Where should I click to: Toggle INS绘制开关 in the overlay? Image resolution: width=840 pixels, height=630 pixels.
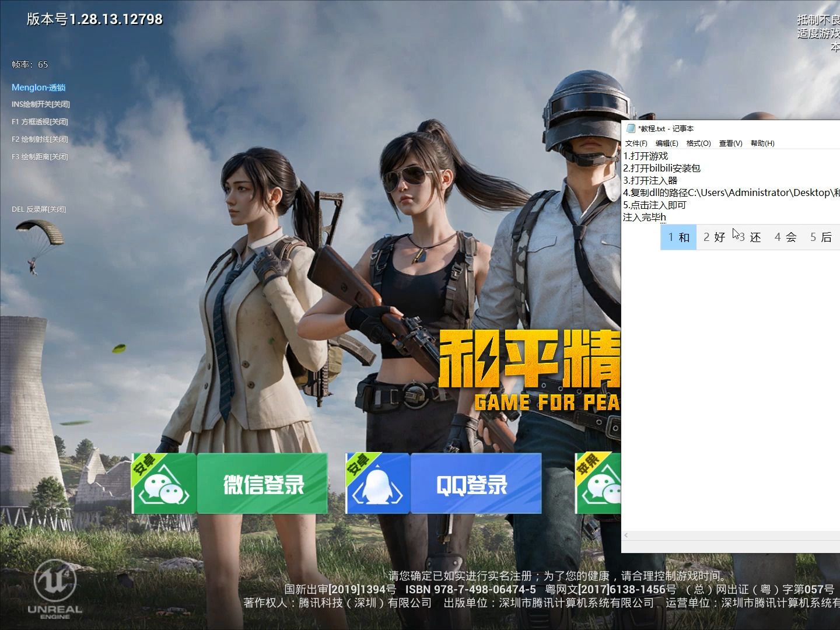pos(41,104)
